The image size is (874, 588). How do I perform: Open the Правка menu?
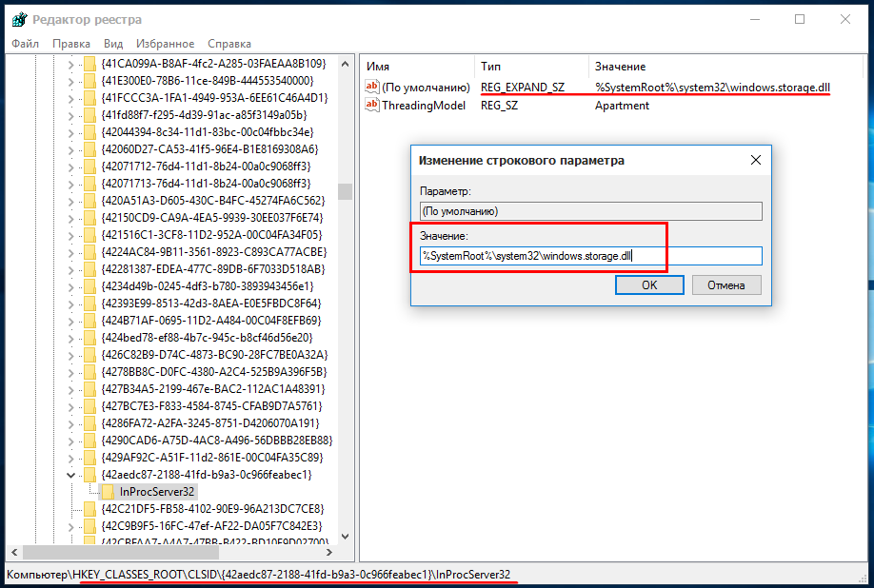tap(71, 44)
